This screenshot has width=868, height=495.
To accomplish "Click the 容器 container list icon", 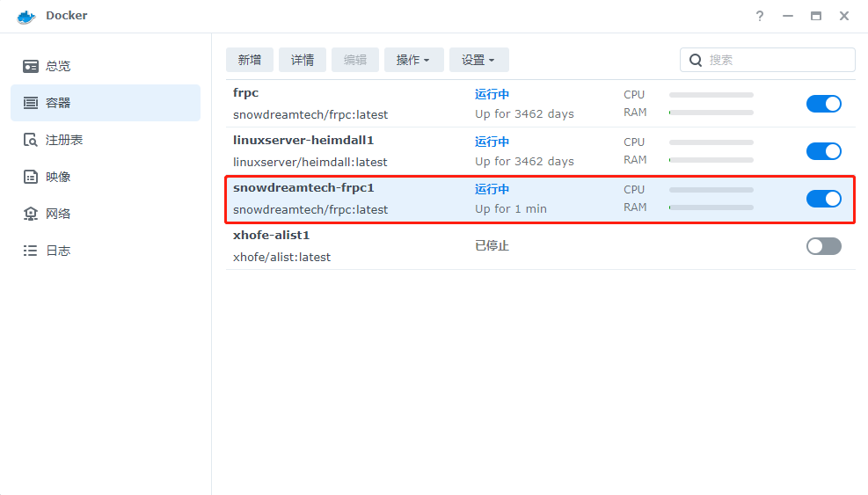I will tap(31, 103).
